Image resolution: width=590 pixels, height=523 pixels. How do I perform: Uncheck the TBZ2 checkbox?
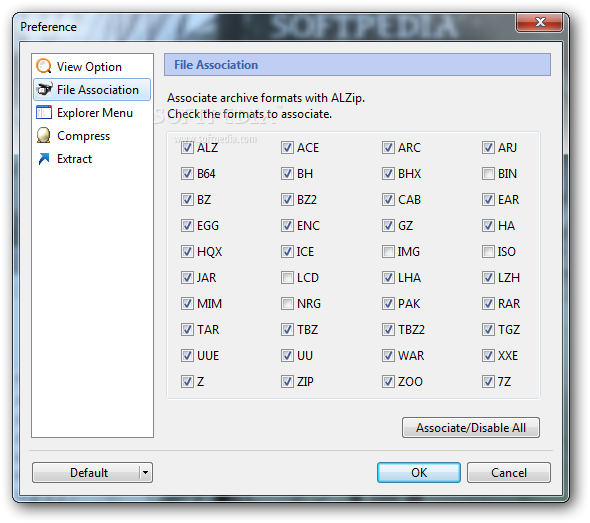(388, 330)
